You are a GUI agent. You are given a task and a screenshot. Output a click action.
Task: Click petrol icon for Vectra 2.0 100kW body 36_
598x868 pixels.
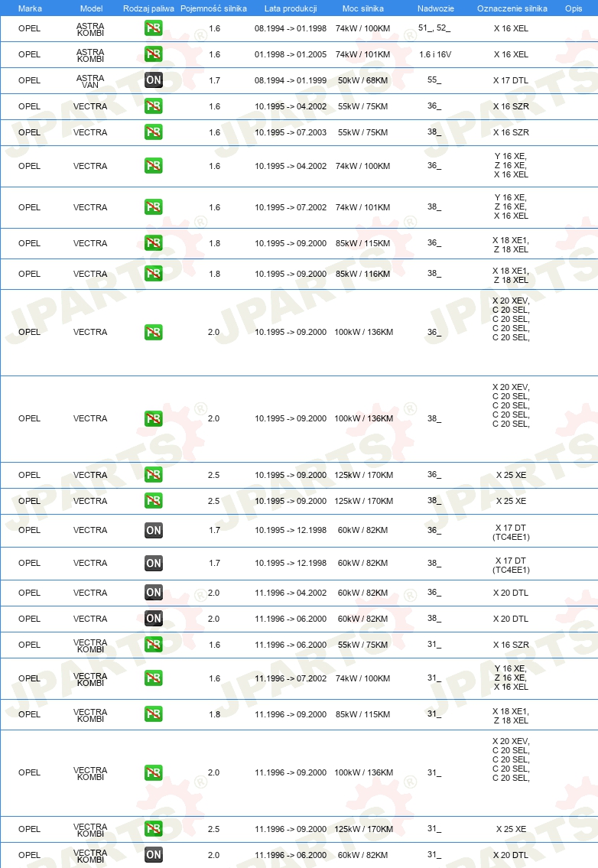point(154,332)
